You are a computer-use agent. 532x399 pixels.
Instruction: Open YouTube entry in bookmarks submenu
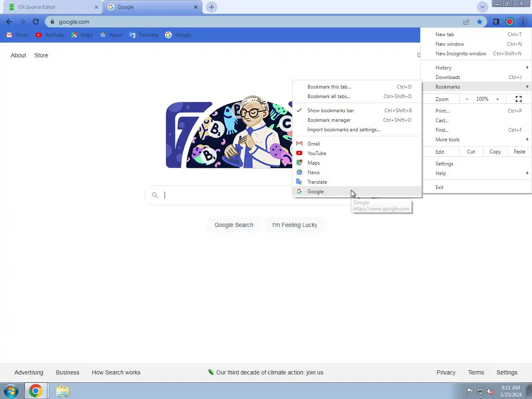pyautogui.click(x=357, y=153)
